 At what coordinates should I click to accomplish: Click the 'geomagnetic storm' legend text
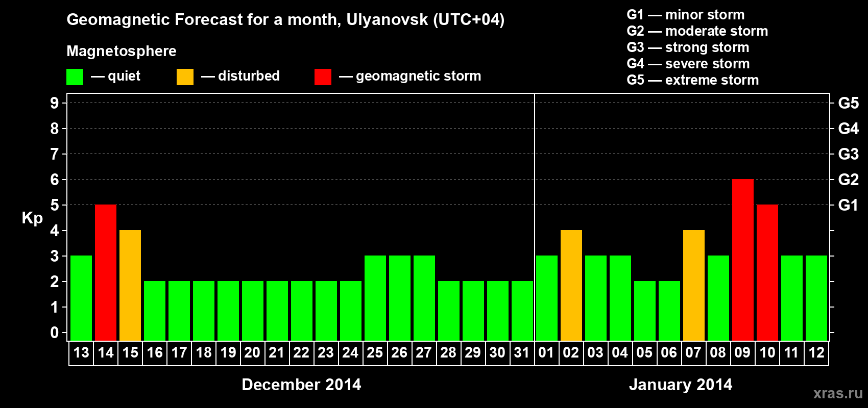pos(419,76)
